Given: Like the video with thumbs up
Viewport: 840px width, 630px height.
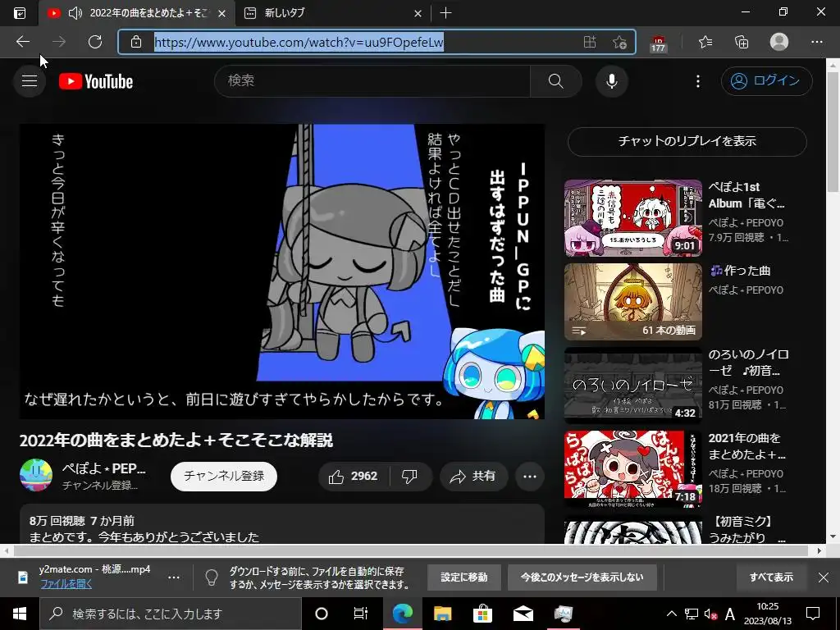Looking at the screenshot, I should pyautogui.click(x=354, y=477).
